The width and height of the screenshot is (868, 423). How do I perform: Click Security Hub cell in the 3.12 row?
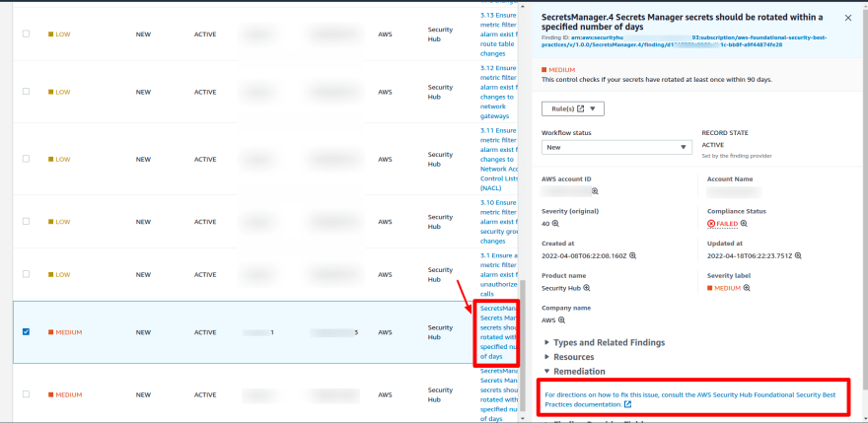click(440, 92)
